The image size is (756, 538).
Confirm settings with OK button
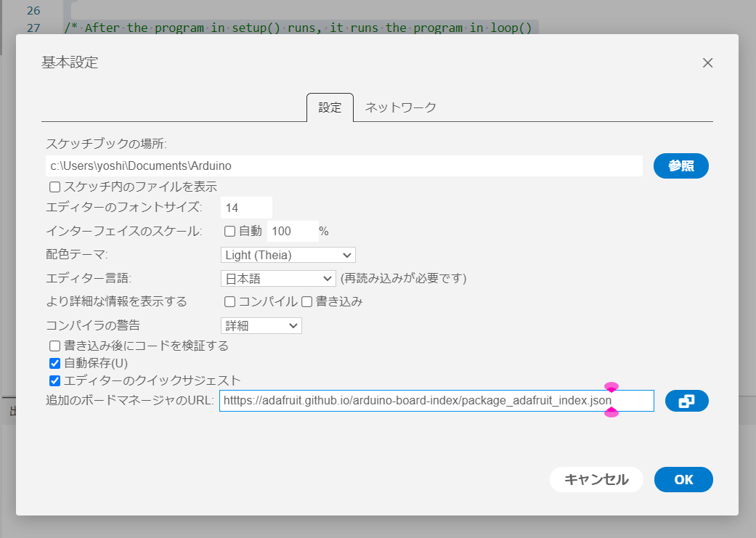pyautogui.click(x=683, y=480)
